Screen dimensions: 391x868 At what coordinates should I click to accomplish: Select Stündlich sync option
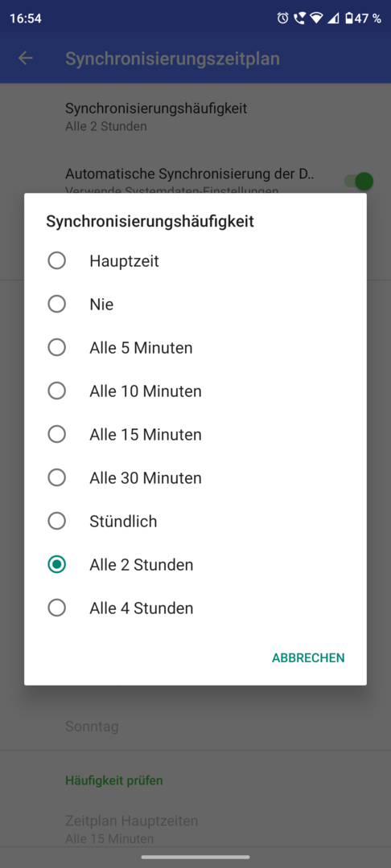[x=195, y=521]
